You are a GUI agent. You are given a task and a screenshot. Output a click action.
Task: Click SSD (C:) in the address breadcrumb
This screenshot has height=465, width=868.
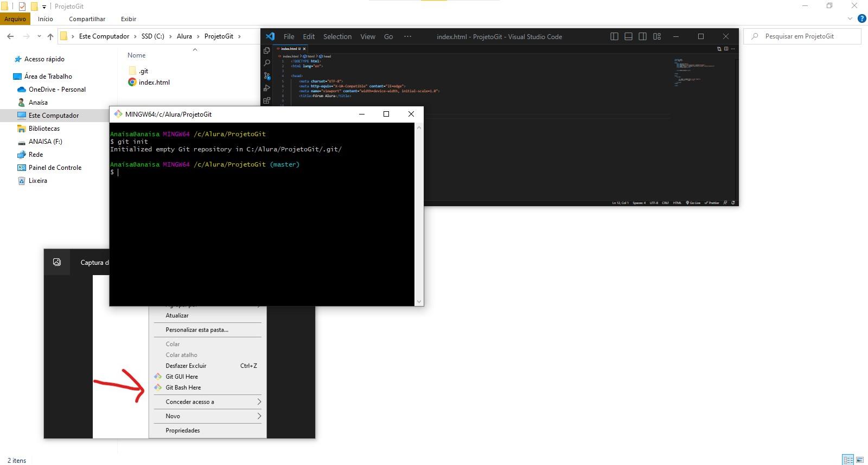[x=152, y=36]
